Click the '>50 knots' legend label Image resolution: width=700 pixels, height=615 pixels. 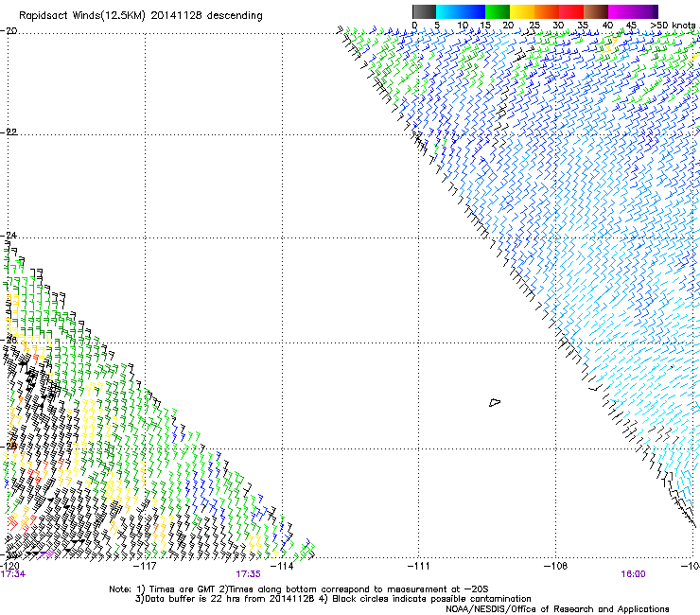pyautogui.click(x=673, y=26)
